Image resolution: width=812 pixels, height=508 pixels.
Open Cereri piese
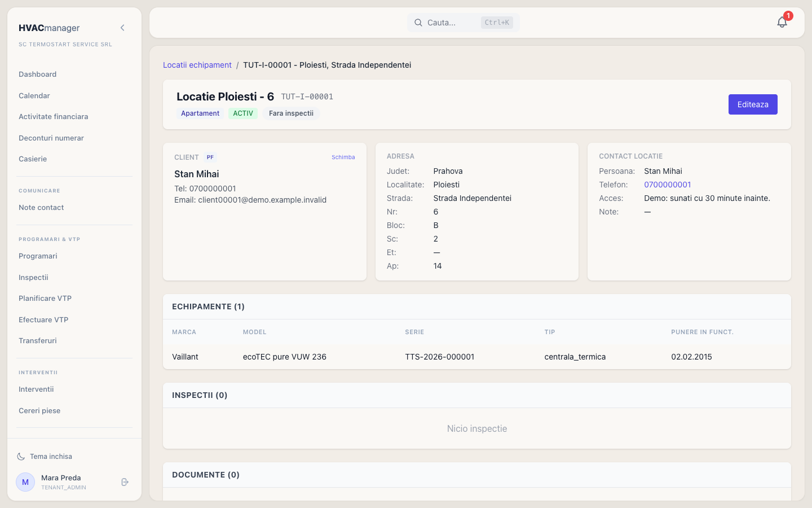39,411
